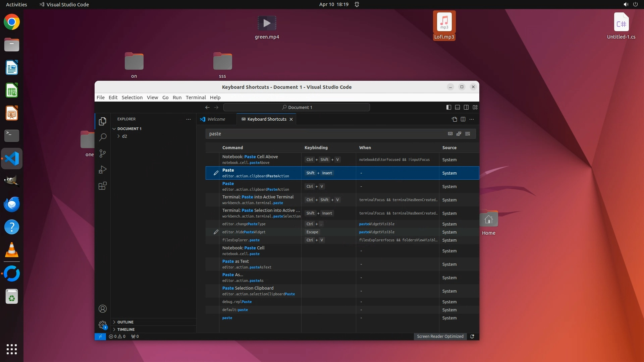Click the Keybinding column header
This screenshot has height=362, width=644.
pos(316,148)
